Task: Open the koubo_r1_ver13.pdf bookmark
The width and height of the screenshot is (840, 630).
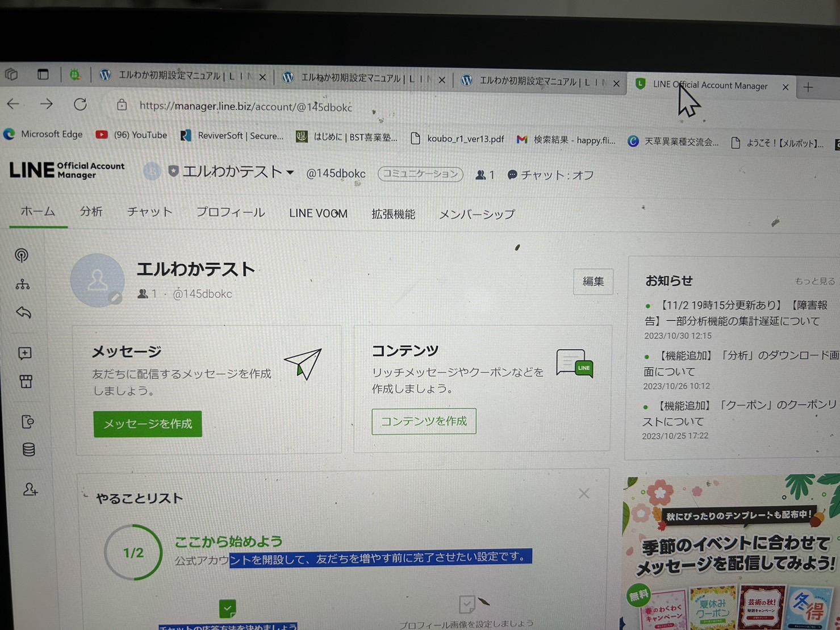Action: (457, 139)
